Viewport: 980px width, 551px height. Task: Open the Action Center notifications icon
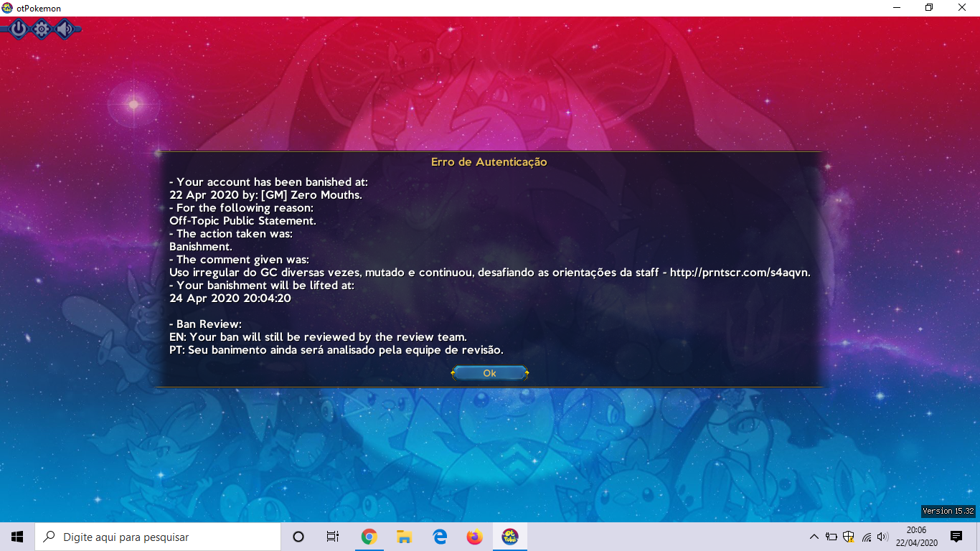(956, 537)
